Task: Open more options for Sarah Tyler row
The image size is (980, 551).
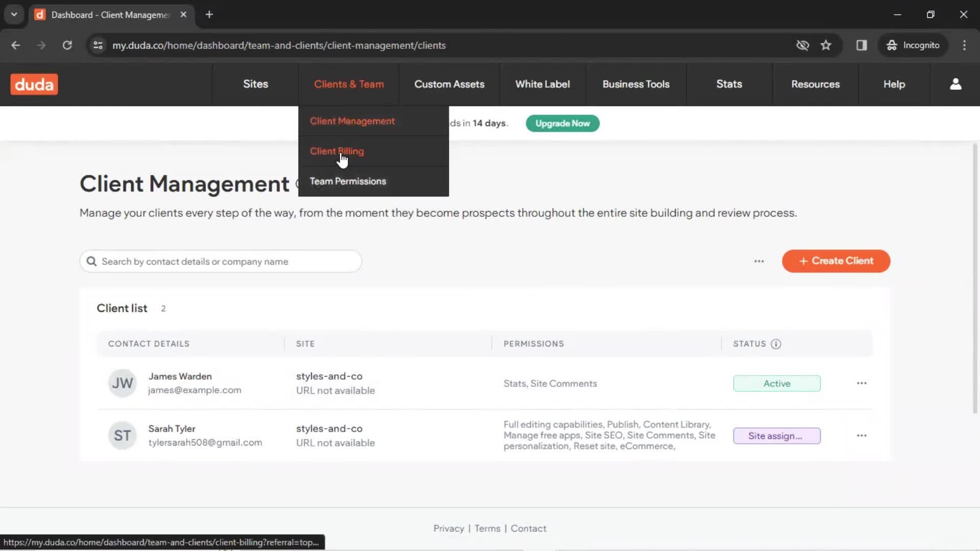Action: point(862,436)
